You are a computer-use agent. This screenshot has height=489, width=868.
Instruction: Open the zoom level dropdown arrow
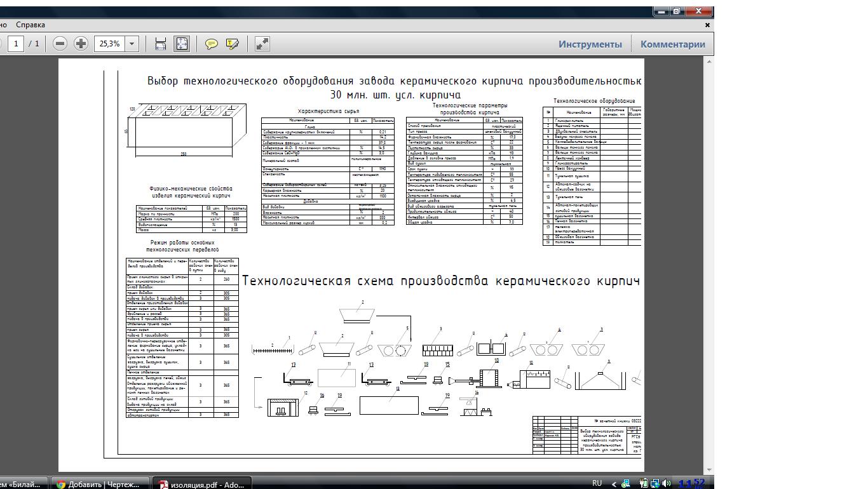132,44
